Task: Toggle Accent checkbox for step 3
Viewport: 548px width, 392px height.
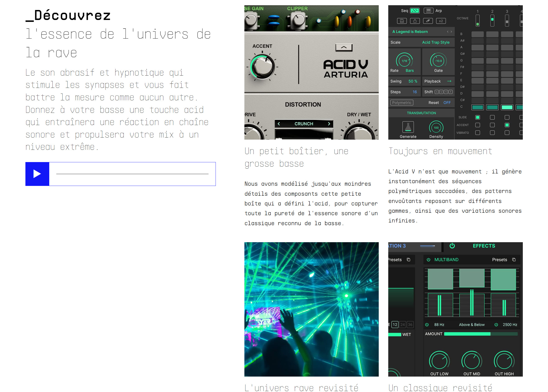Action: tap(507, 125)
